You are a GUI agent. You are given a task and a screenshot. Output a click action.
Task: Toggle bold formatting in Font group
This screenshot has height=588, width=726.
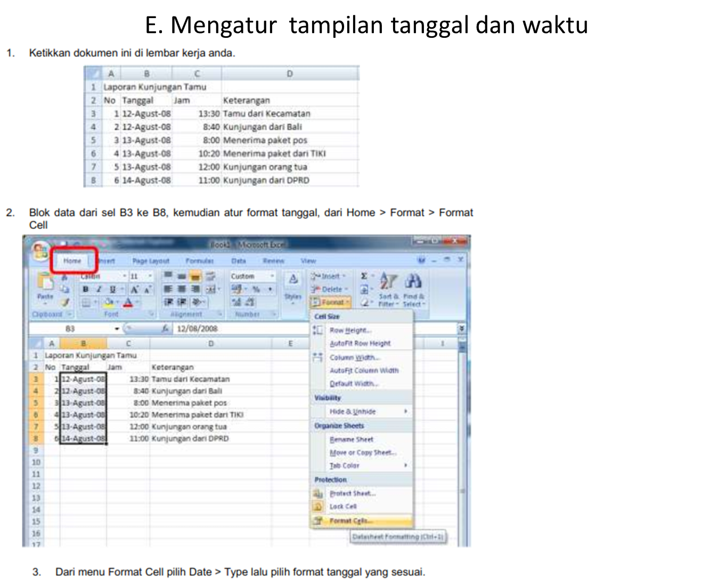coord(85,289)
